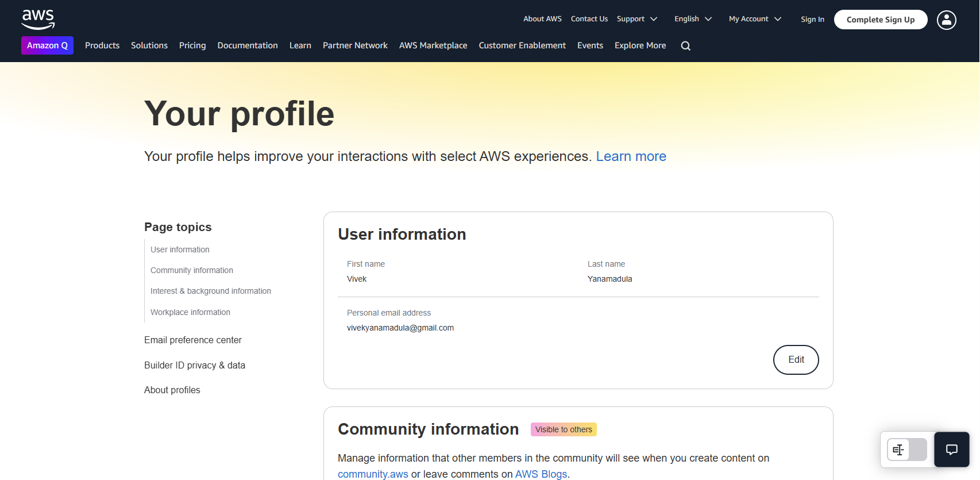
Task: Open the Products menu
Action: [x=102, y=45]
